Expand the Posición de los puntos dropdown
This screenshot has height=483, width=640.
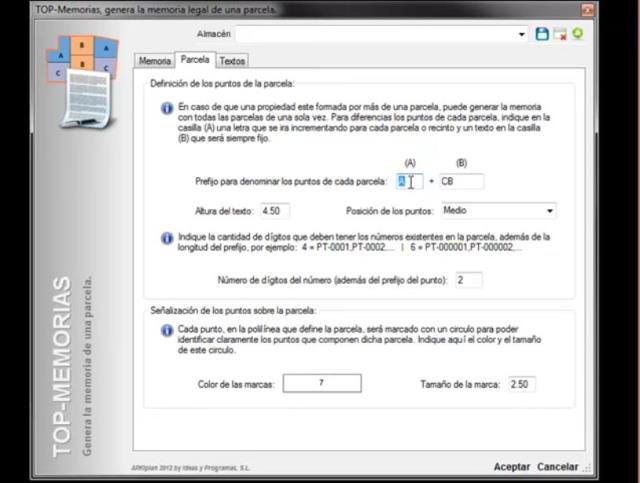point(549,211)
